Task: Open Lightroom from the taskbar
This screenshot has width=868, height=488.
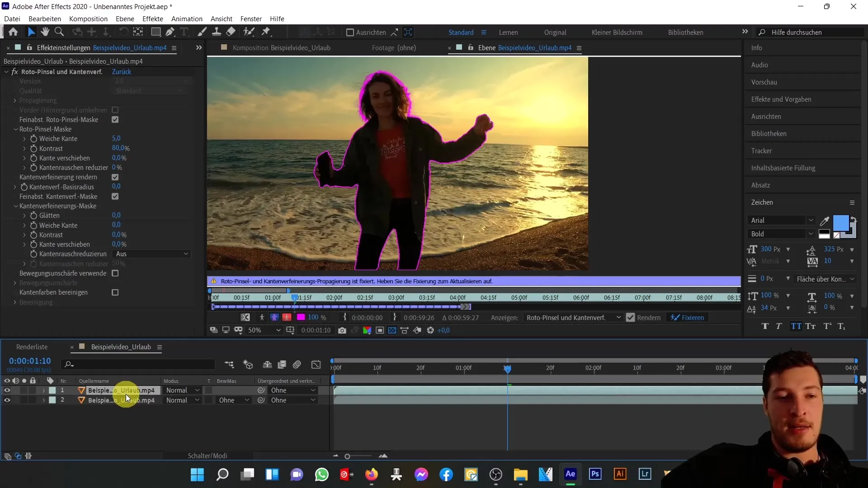Action: (x=645, y=474)
